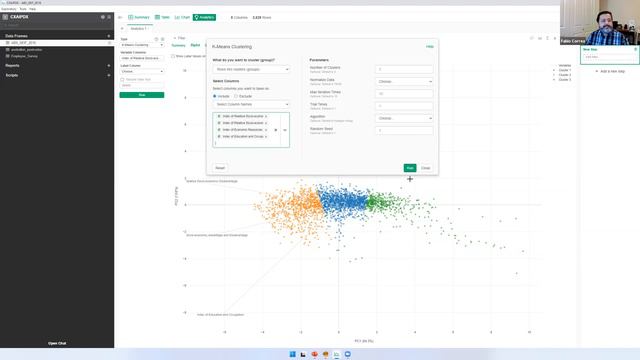Clear all selected columns with x
Viewport: 640px width, 360px height.
point(276,130)
